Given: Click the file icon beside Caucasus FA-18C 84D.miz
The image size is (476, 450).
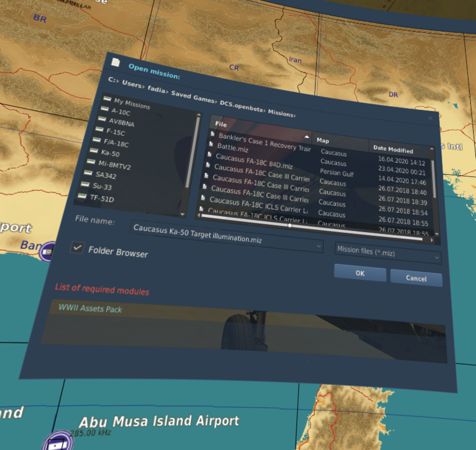Looking at the screenshot, I should click(209, 154).
